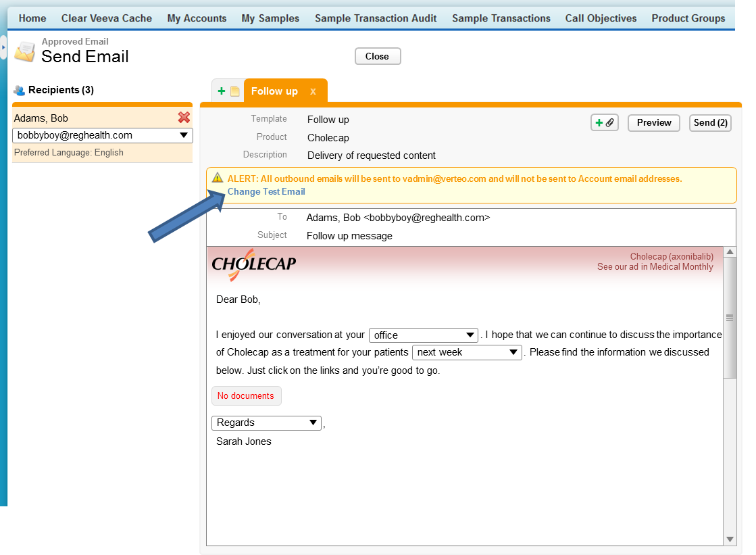This screenshot has height=555, width=756.
Task: Expand the left sidebar handle arrow
Action: click(3, 47)
